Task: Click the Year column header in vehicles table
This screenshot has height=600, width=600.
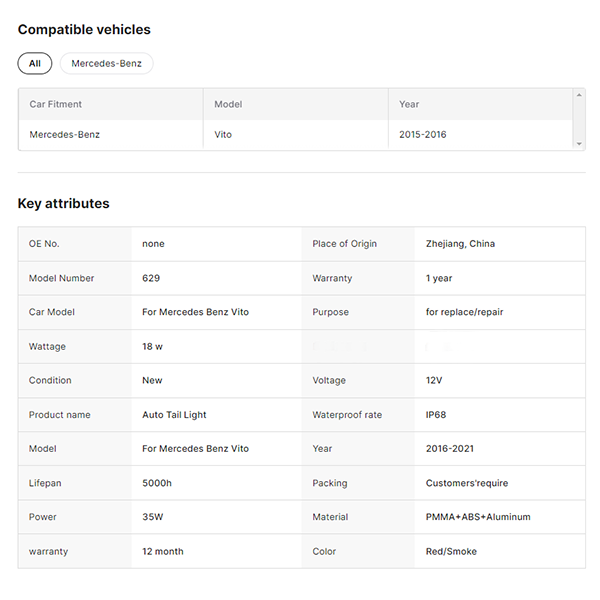Action: tap(409, 104)
